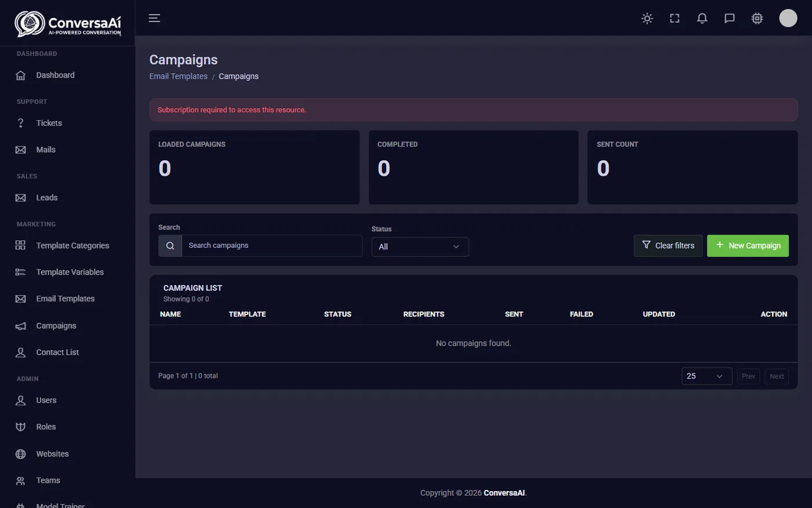Open the notifications bell
The width and height of the screenshot is (812, 508).
coord(702,18)
